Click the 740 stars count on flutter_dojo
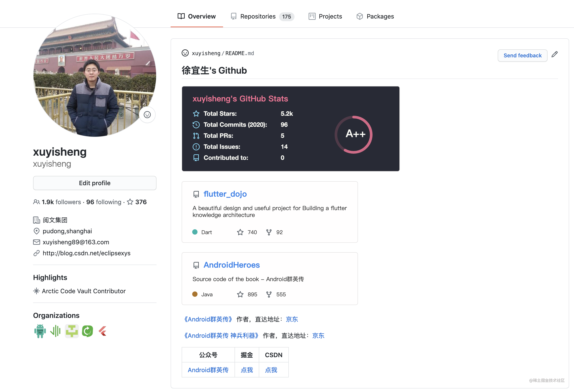This screenshot has width=574, height=392. pyautogui.click(x=247, y=232)
